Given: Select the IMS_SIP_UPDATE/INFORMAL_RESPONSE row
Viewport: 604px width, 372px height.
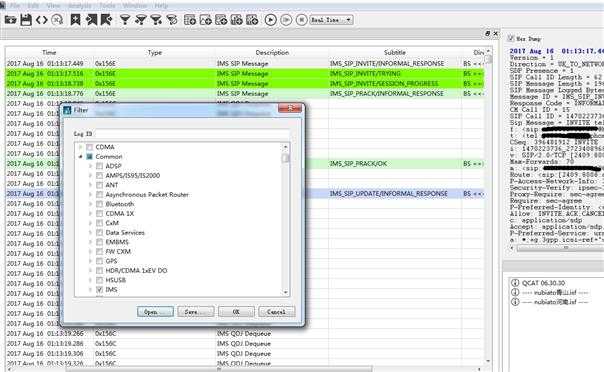Looking at the screenshot, I should [x=393, y=194].
